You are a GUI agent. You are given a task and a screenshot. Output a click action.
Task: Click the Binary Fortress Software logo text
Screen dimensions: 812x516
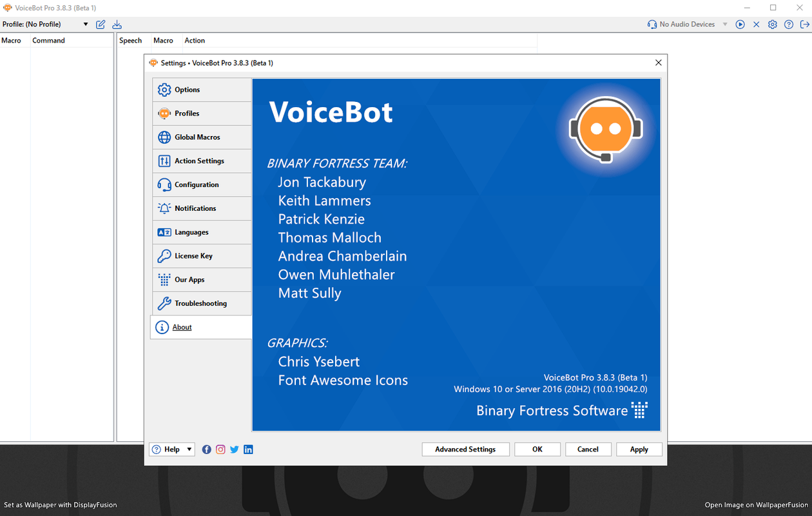pyautogui.click(x=561, y=410)
